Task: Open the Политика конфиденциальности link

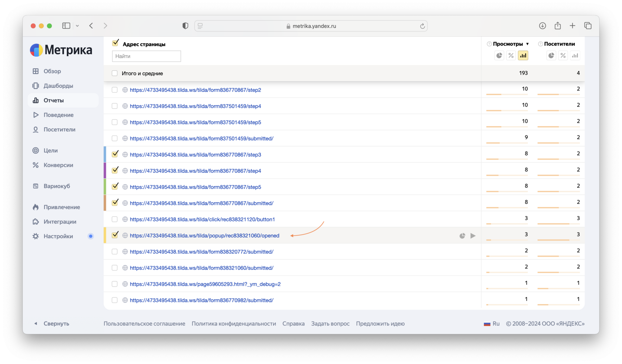Action: (x=234, y=324)
